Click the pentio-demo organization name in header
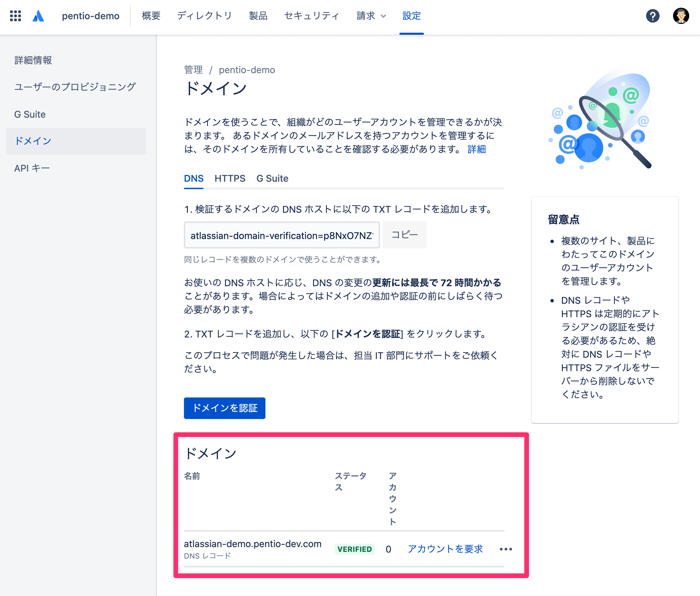 tap(91, 16)
